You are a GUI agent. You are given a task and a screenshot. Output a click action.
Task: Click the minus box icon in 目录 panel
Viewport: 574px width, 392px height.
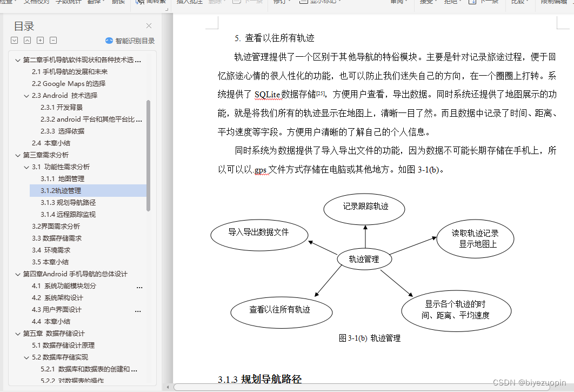(54, 41)
